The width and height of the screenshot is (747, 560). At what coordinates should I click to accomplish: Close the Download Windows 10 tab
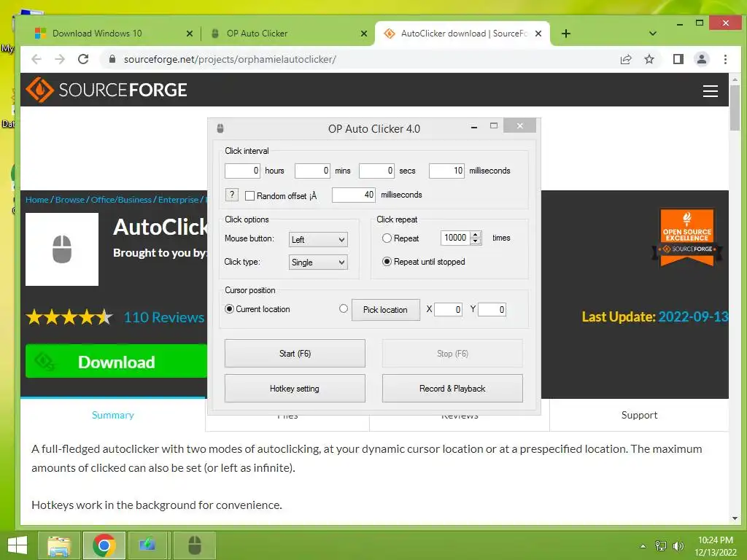[x=189, y=34]
